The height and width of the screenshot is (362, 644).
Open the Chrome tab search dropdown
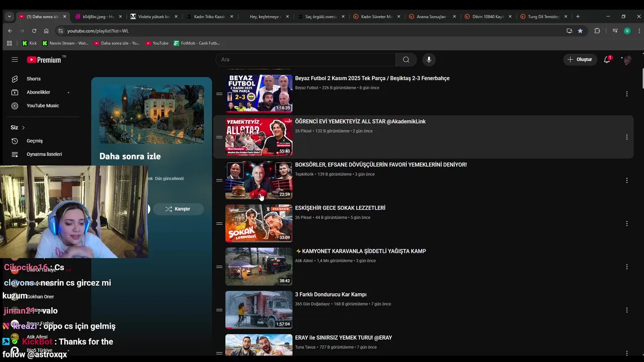click(x=9, y=17)
